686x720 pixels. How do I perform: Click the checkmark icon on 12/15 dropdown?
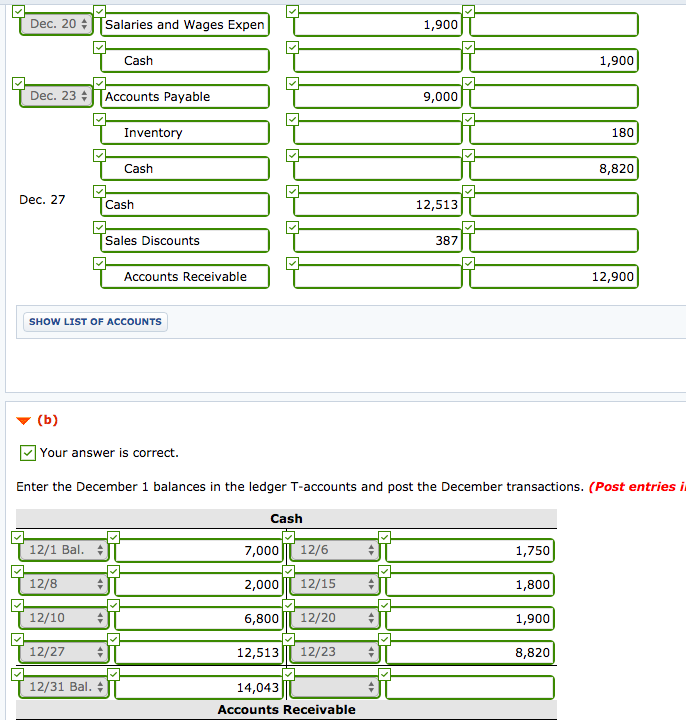tap(288, 571)
